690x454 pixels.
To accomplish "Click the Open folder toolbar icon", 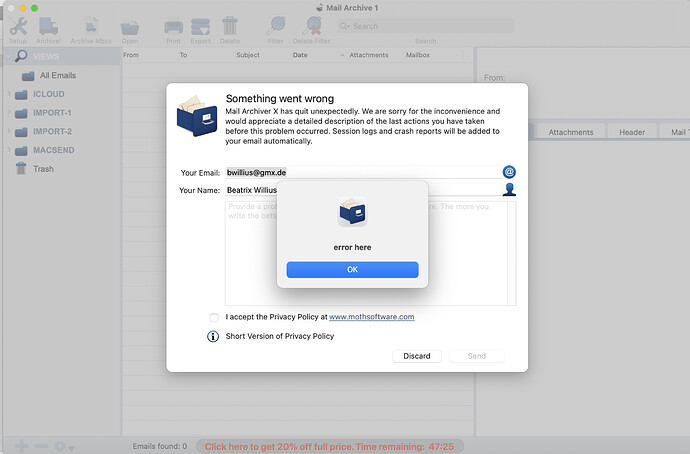I will (x=130, y=27).
